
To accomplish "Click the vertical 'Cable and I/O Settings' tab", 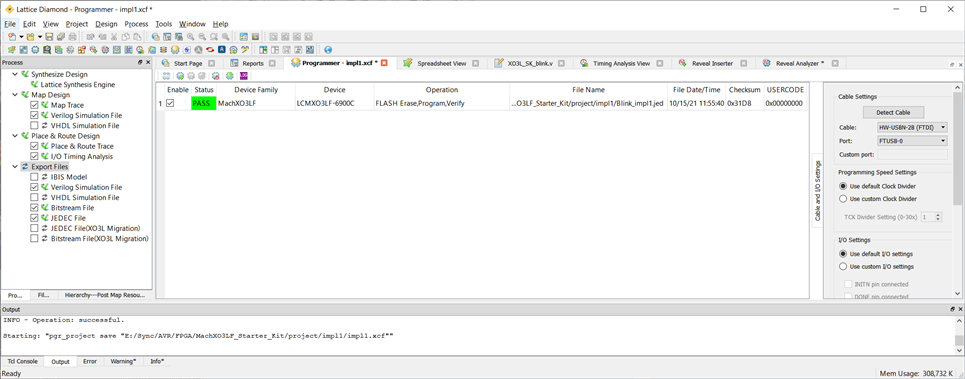I will point(818,191).
